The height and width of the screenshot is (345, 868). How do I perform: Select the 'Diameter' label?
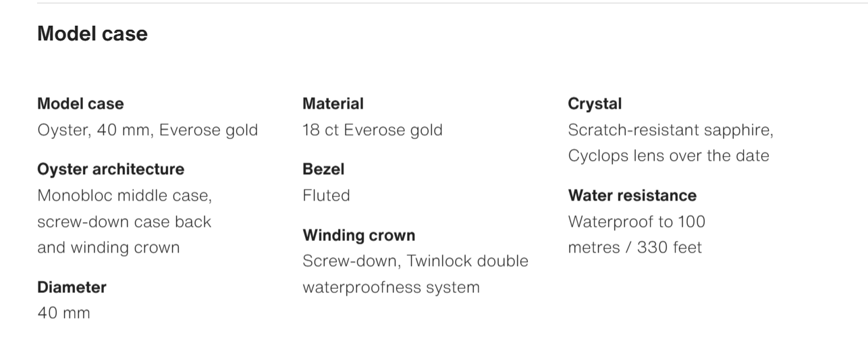coord(72,287)
